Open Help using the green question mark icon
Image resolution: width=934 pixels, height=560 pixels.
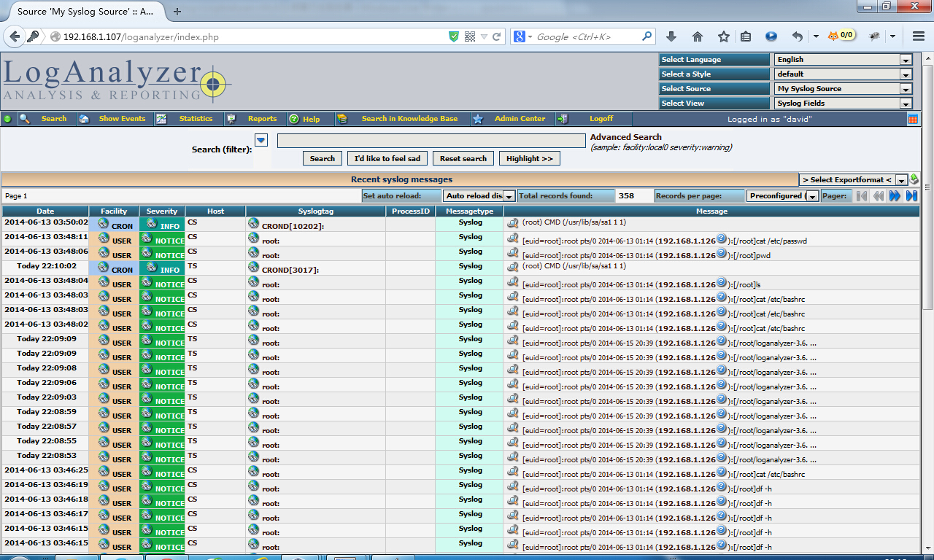[x=293, y=118]
